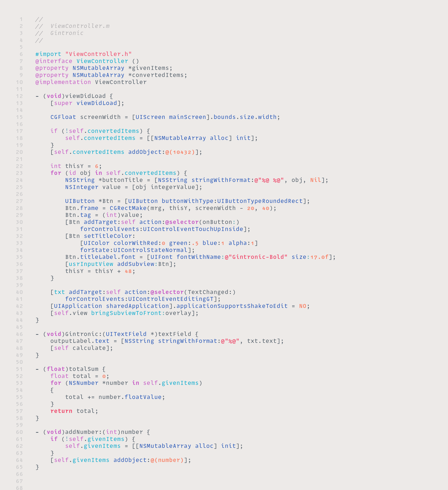The width and height of the screenshot is (448, 490).
Task: Click usrInputView on line 36
Action: tap(91, 264)
